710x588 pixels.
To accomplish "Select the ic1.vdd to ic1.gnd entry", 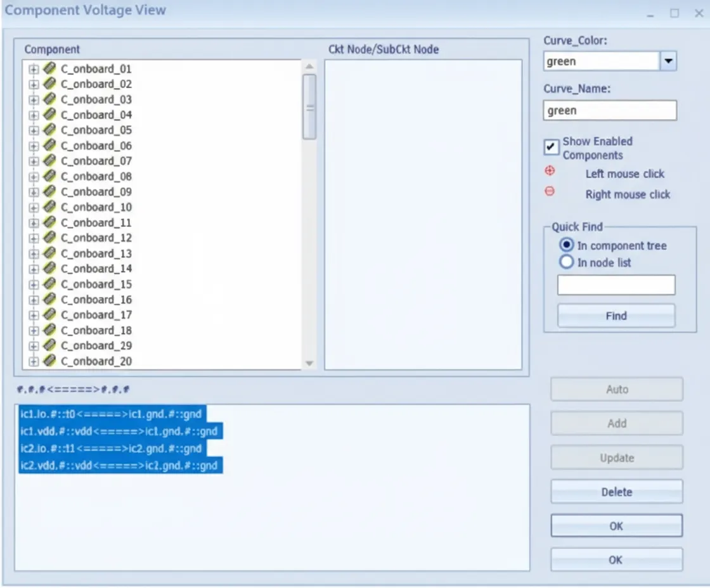I will point(119,431).
